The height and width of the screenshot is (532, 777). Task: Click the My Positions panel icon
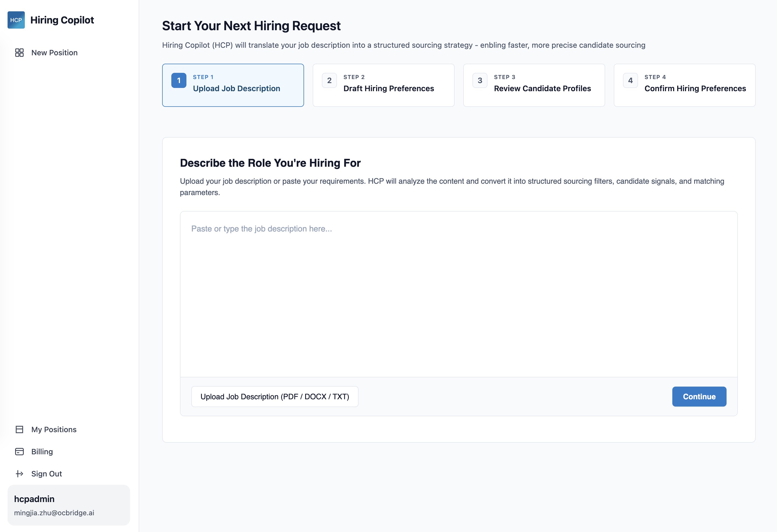(19, 429)
